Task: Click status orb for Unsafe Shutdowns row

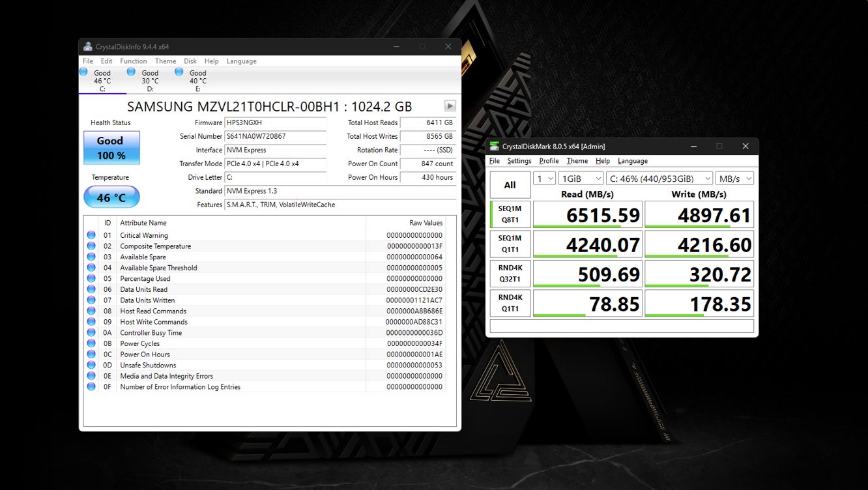Action: (x=91, y=365)
